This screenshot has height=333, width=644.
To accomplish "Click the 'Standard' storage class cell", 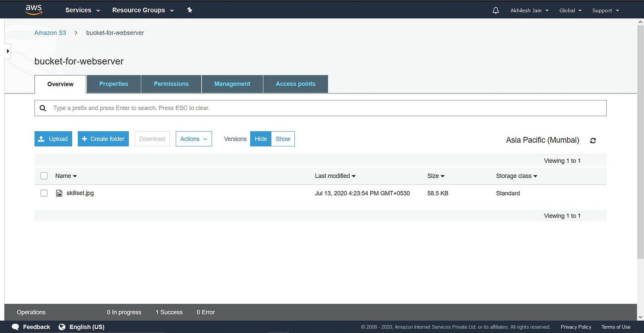I will pos(508,193).
